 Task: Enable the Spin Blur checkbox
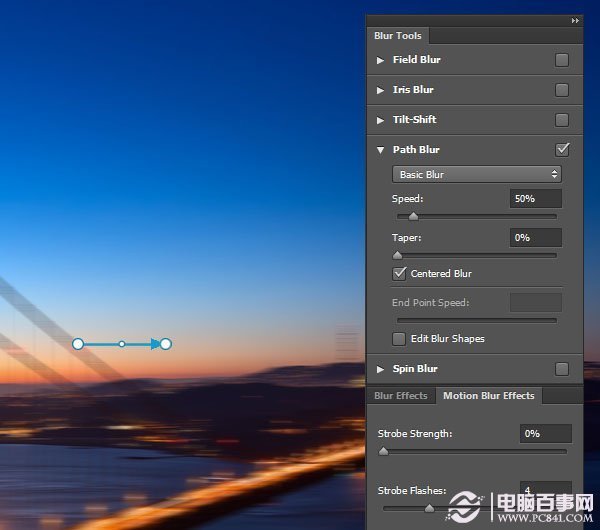coord(562,369)
